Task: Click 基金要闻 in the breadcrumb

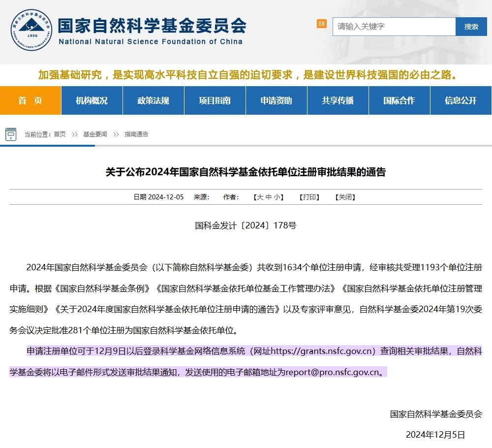Action: [95, 134]
